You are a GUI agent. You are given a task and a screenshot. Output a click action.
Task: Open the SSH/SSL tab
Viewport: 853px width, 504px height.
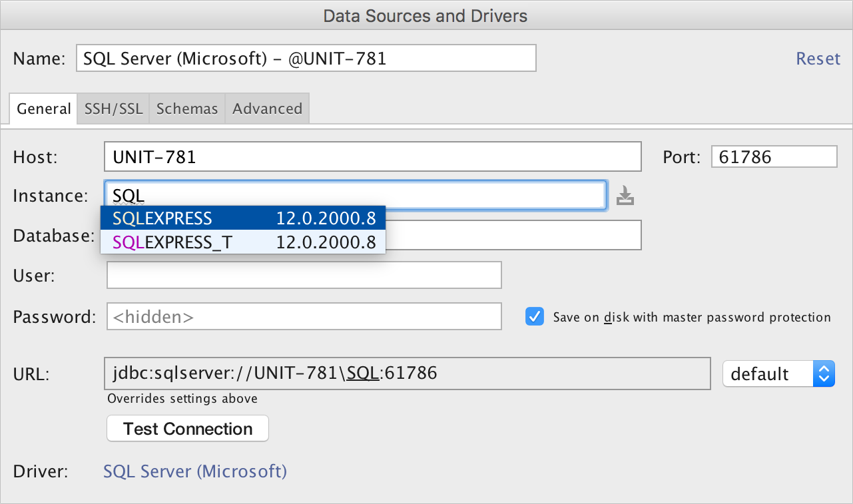point(113,109)
